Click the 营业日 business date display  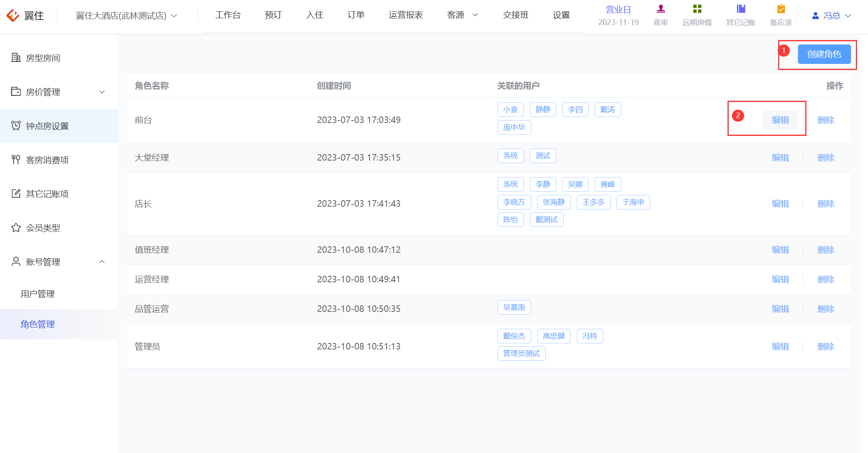coord(619,15)
